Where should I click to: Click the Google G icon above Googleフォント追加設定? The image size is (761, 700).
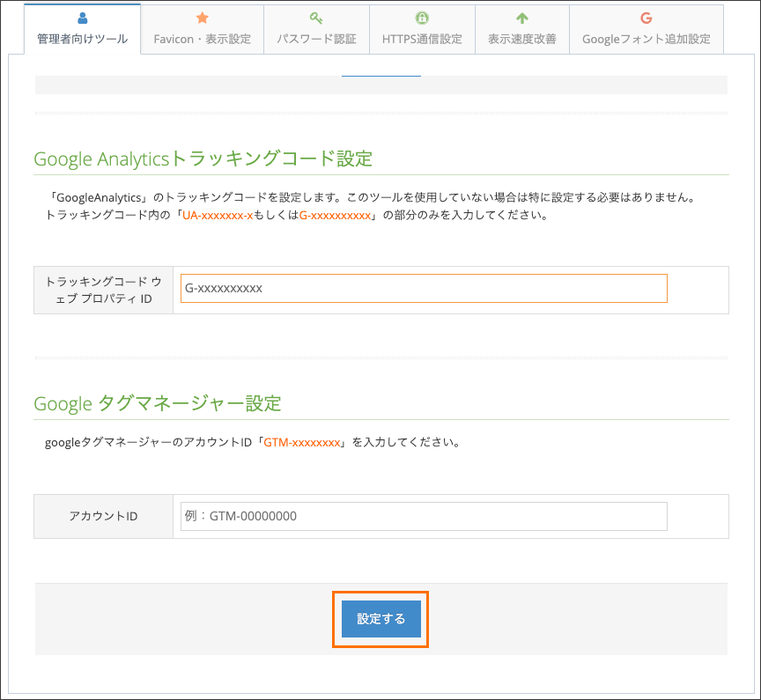646,18
